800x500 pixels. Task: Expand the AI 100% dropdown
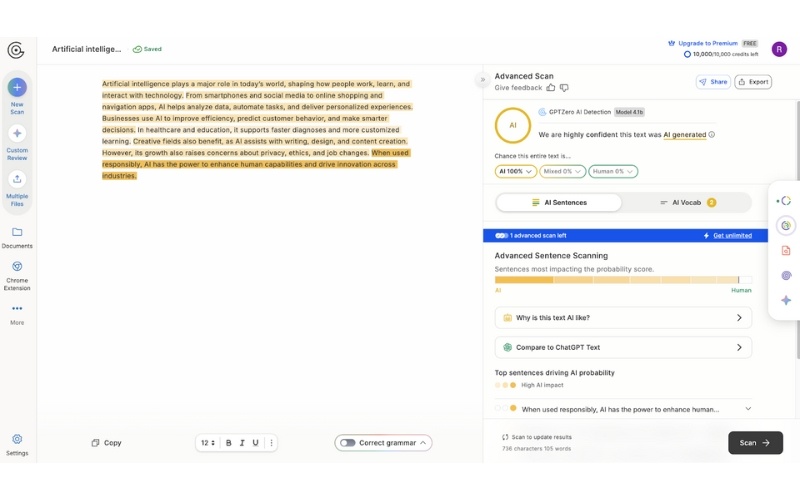click(515, 171)
